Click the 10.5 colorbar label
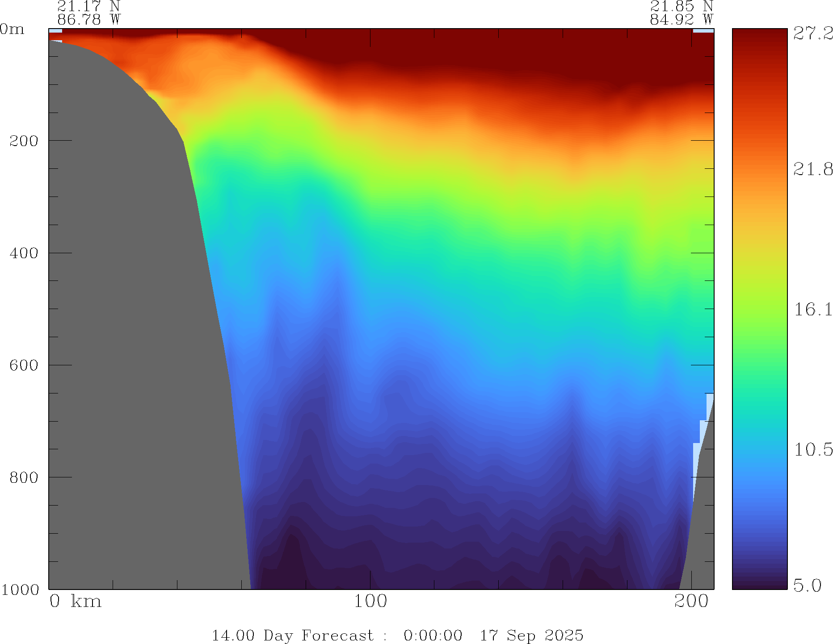This screenshot has height=644, width=833. coord(813,449)
